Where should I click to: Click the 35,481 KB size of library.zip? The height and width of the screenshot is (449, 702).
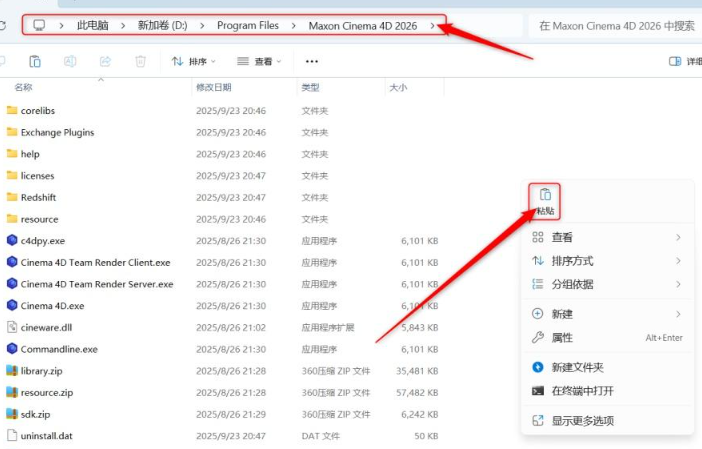(417, 371)
